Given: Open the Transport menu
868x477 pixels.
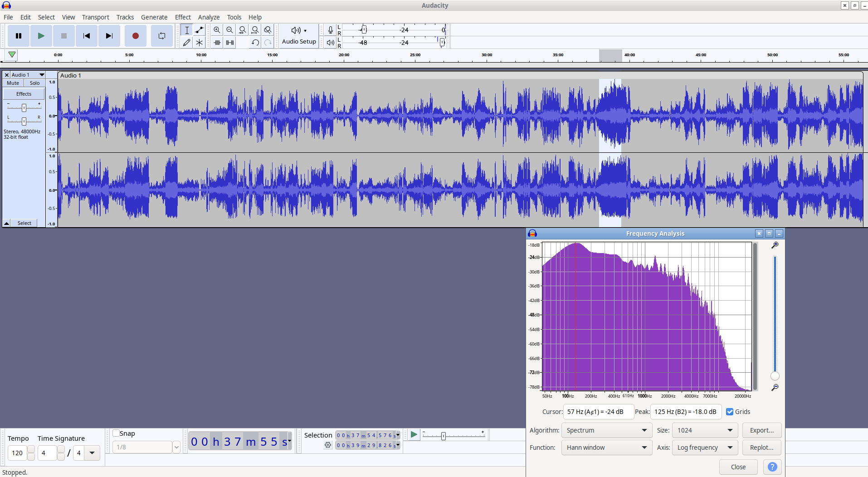Looking at the screenshot, I should click(x=95, y=17).
